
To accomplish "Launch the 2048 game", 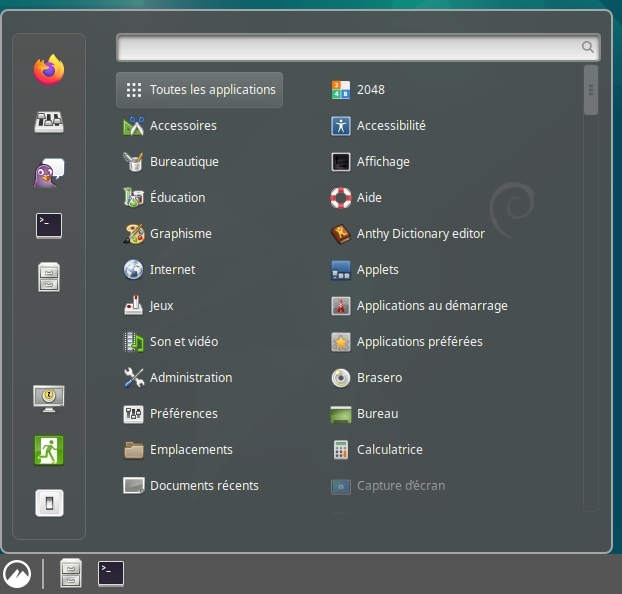I will point(370,90).
